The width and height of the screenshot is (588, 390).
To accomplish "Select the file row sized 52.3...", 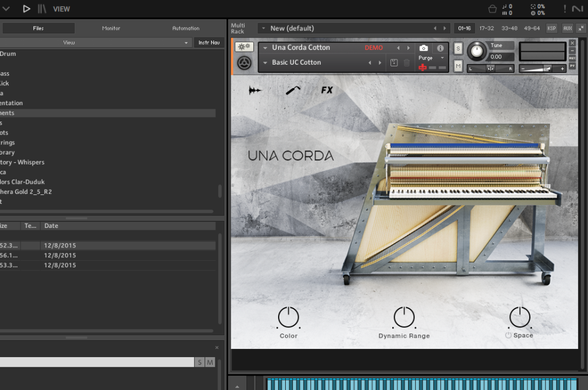I will pos(108,246).
